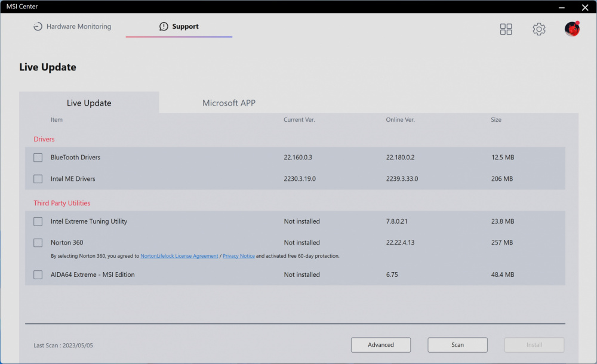Screen dimensions: 597x364
Task: Check the Intel ME Drivers checkbox
Action: coord(38,179)
